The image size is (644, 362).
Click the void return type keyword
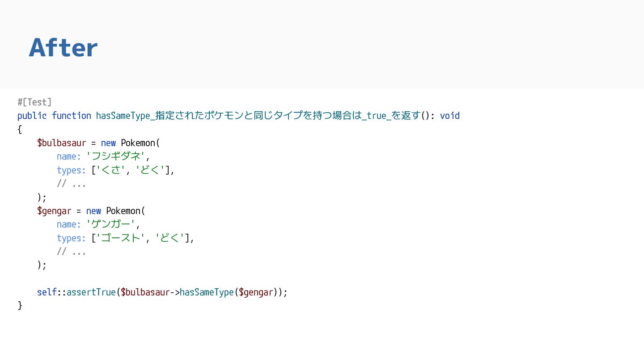(x=449, y=116)
